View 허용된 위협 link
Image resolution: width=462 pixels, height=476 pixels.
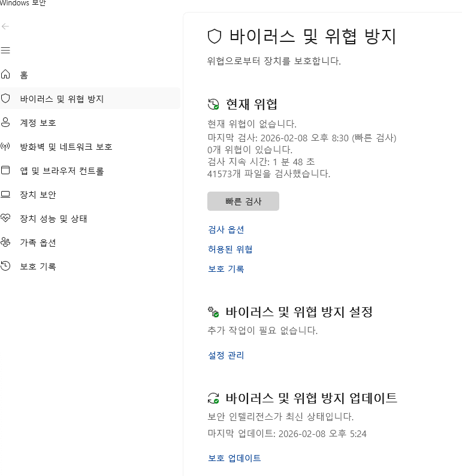[230, 249]
